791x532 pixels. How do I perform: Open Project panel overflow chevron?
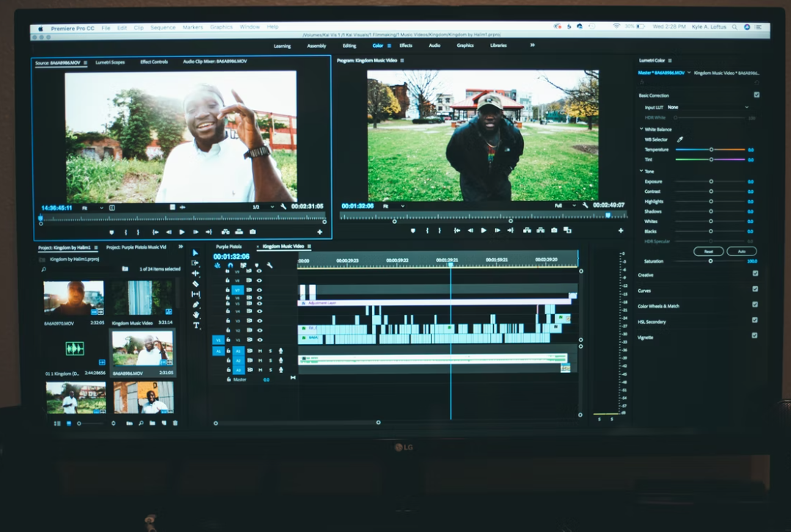click(181, 247)
